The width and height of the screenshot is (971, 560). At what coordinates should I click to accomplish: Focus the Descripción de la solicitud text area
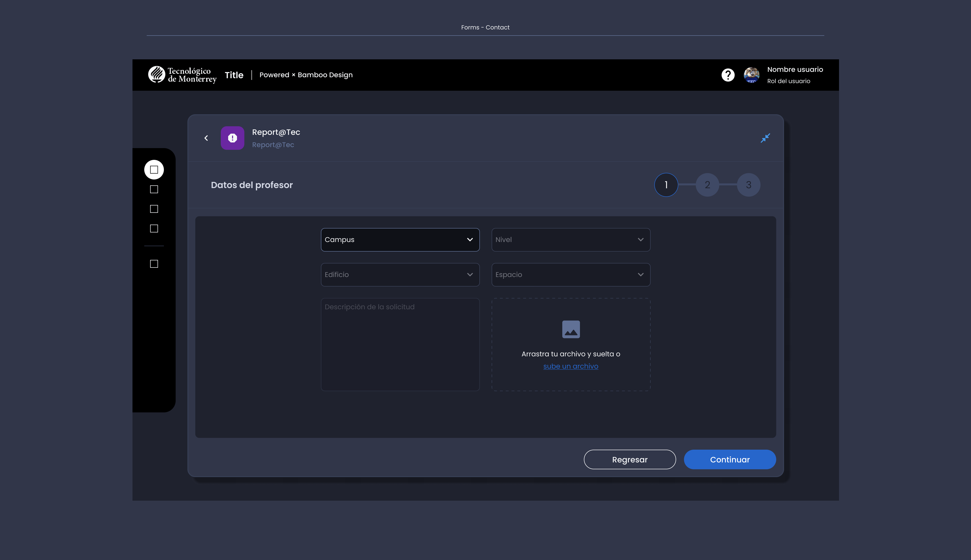(400, 344)
